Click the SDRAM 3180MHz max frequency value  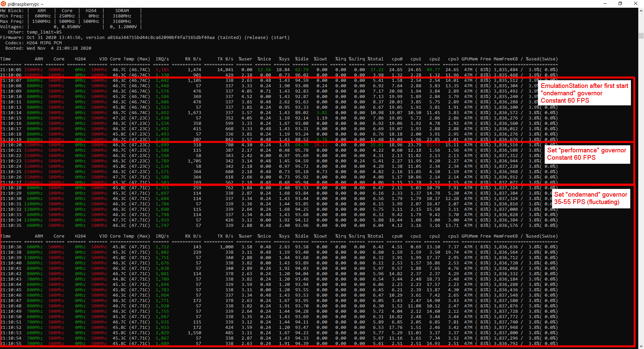(x=121, y=21)
